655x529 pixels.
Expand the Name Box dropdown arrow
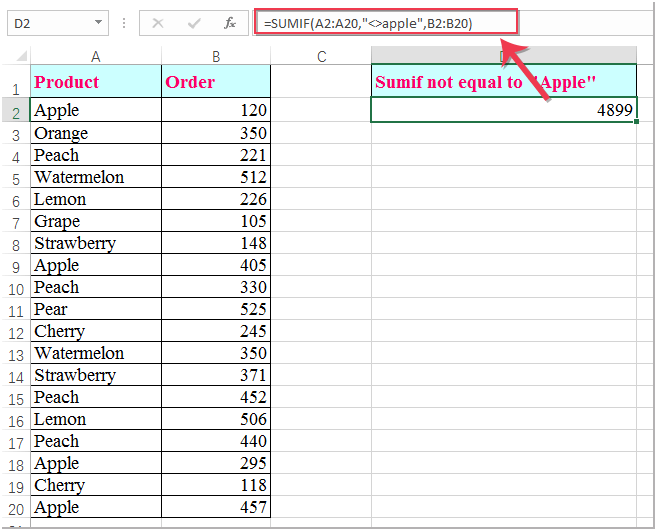[98, 22]
